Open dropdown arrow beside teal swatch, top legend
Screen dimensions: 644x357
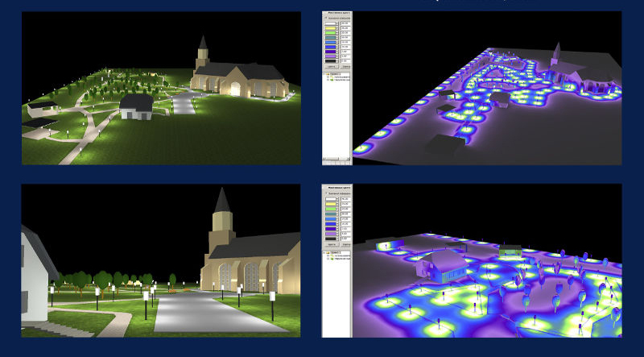click(336, 37)
